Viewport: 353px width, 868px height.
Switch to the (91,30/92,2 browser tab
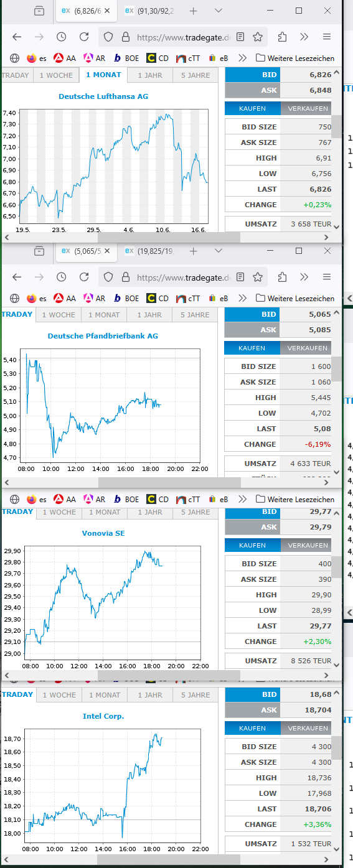point(149,11)
